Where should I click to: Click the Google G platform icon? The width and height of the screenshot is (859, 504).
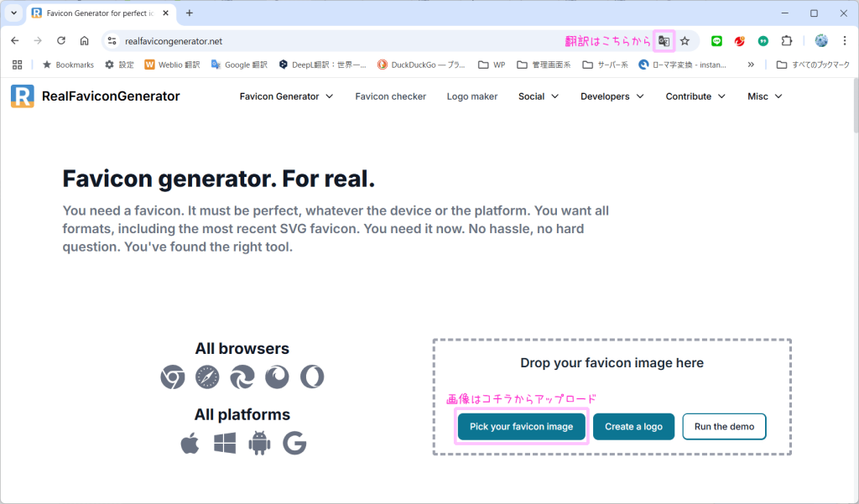click(x=294, y=443)
